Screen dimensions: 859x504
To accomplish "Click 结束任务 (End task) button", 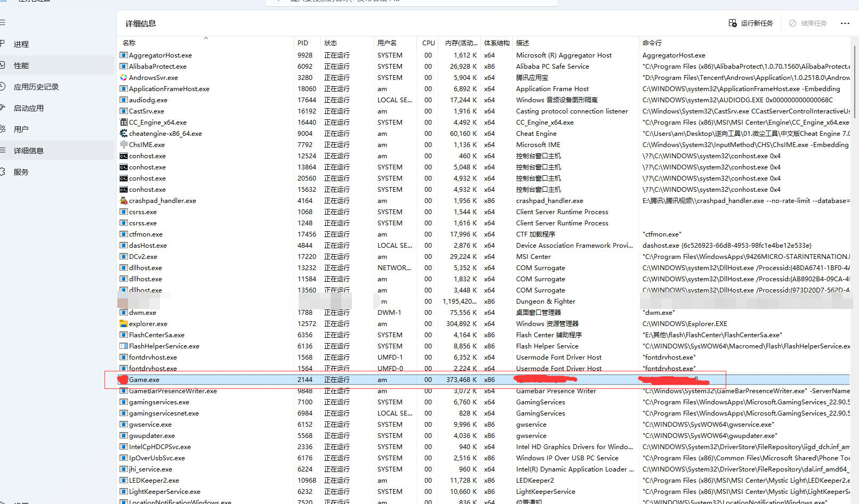I will (808, 23).
